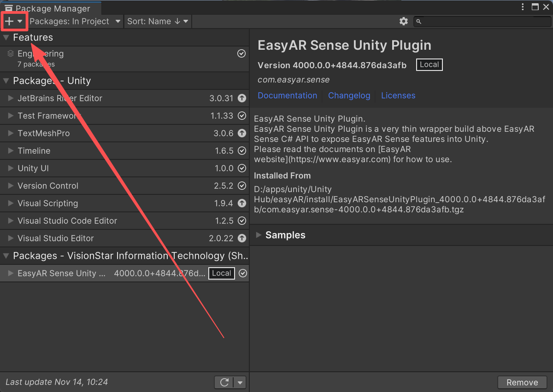Click Visual Studio Code Editor checkmark icon

(x=242, y=221)
